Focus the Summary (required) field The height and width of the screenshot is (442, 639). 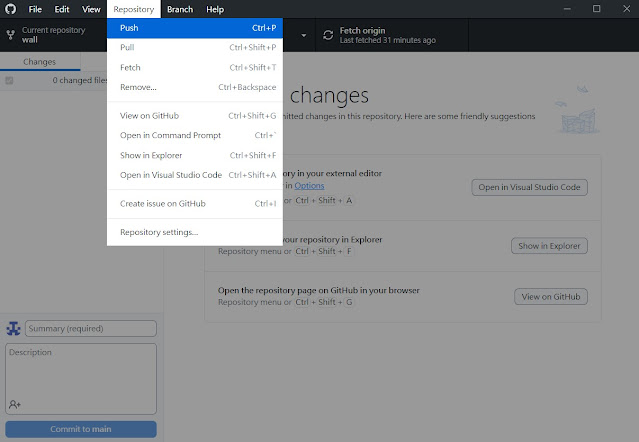click(x=90, y=328)
